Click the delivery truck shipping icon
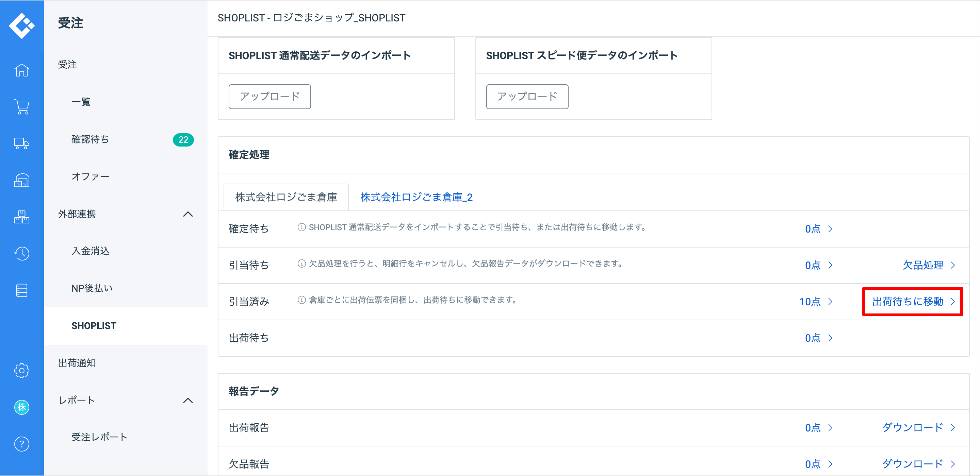This screenshot has height=476, width=980. tap(22, 144)
